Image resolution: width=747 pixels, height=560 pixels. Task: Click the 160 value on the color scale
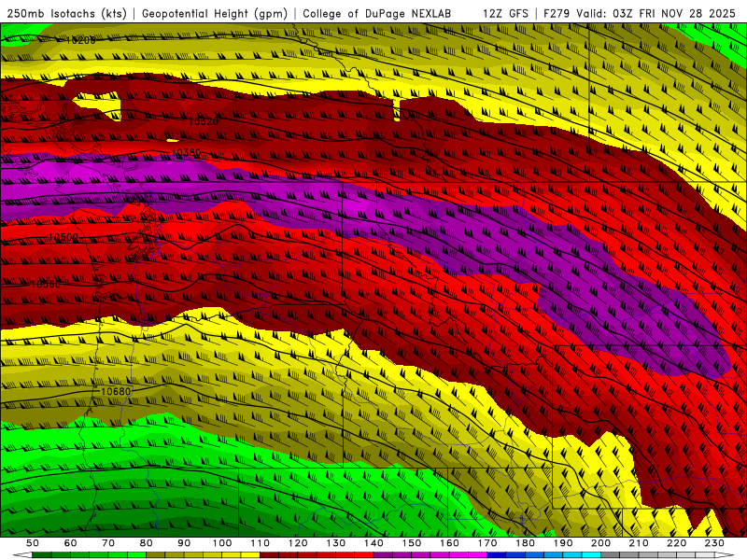(449, 543)
